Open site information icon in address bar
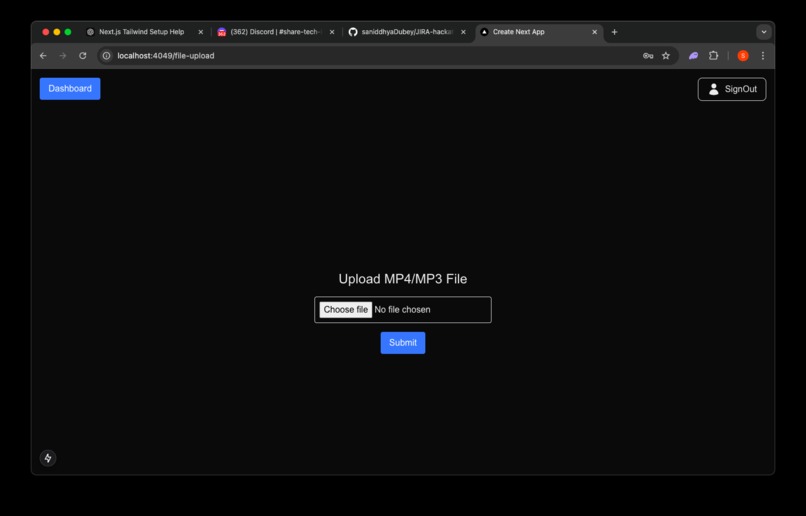The width and height of the screenshot is (806, 516). coord(106,56)
